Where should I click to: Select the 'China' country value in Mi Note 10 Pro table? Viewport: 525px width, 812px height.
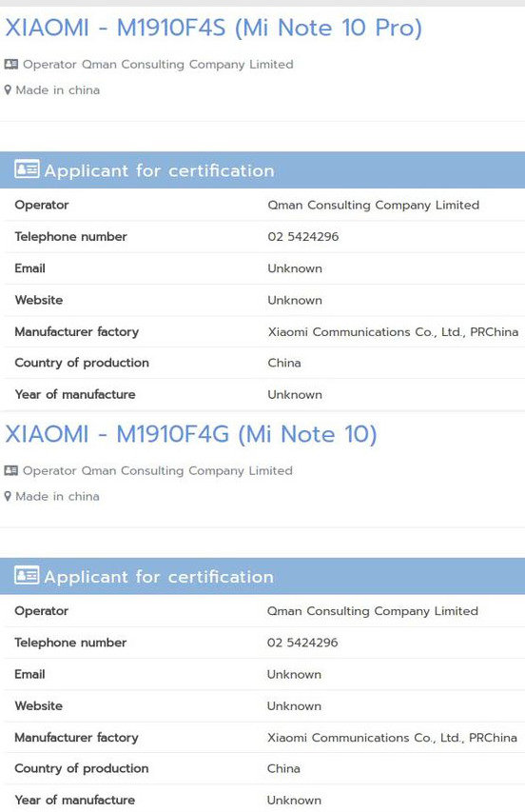(x=284, y=363)
